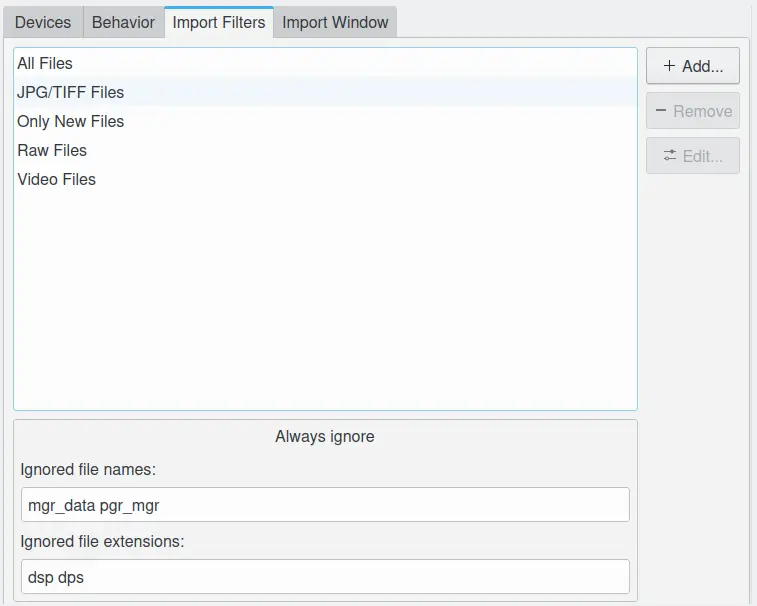Pick the Raw Files filter
The width and height of the screenshot is (757, 606).
point(52,150)
